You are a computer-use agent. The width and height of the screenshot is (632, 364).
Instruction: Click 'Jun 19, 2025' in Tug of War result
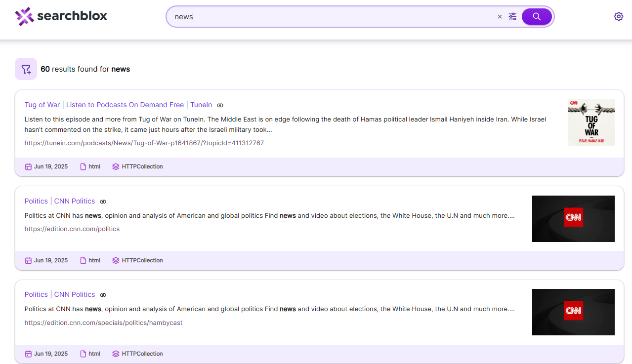pos(51,166)
